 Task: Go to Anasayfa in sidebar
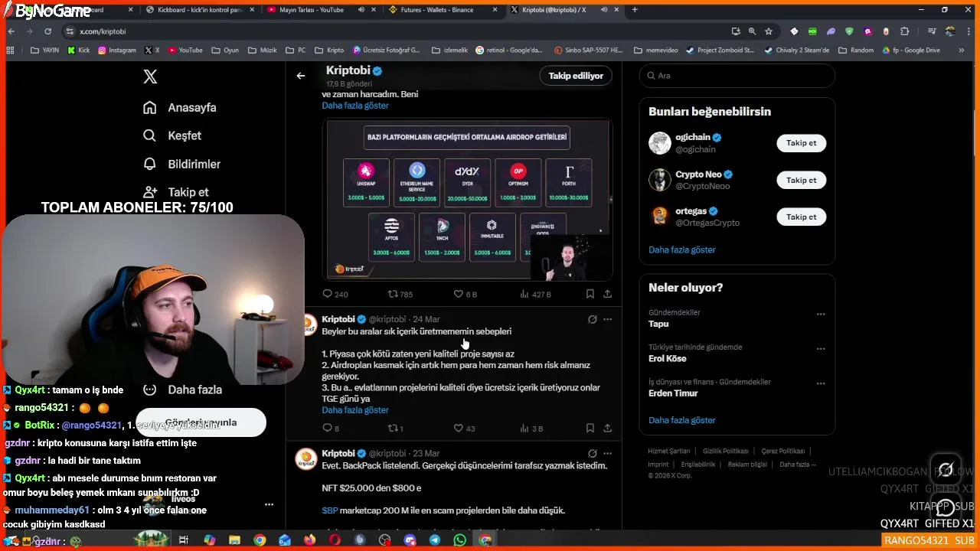coord(181,108)
